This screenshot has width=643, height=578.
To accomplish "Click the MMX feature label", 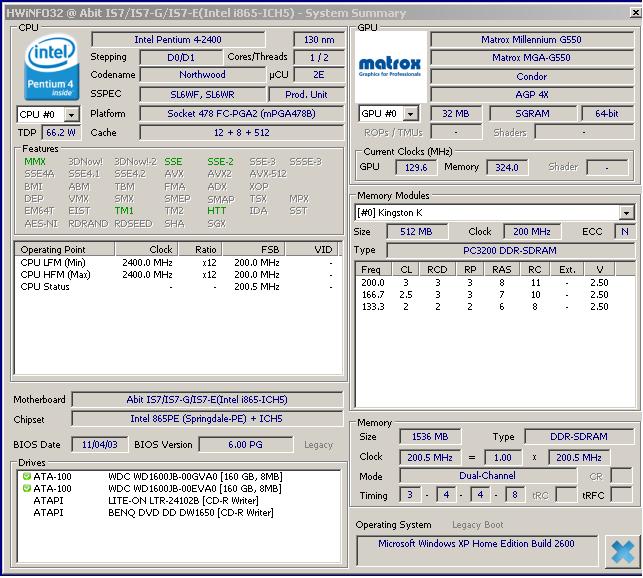I will 35,162.
